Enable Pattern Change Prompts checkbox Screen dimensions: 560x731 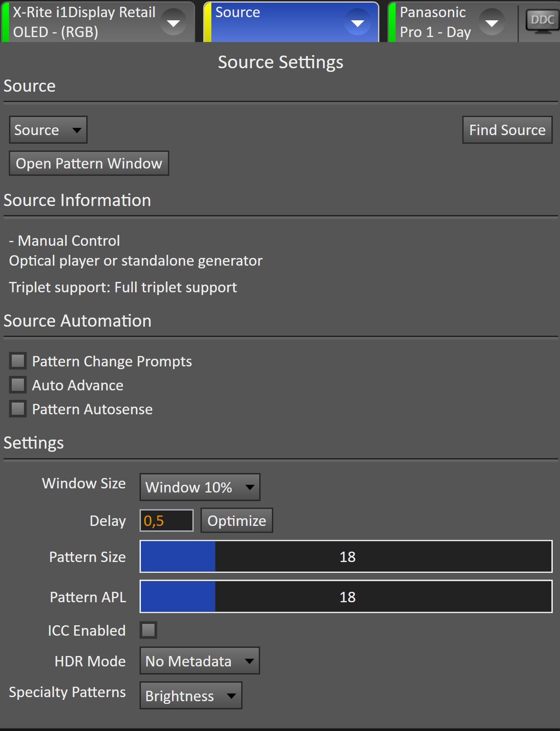18,361
